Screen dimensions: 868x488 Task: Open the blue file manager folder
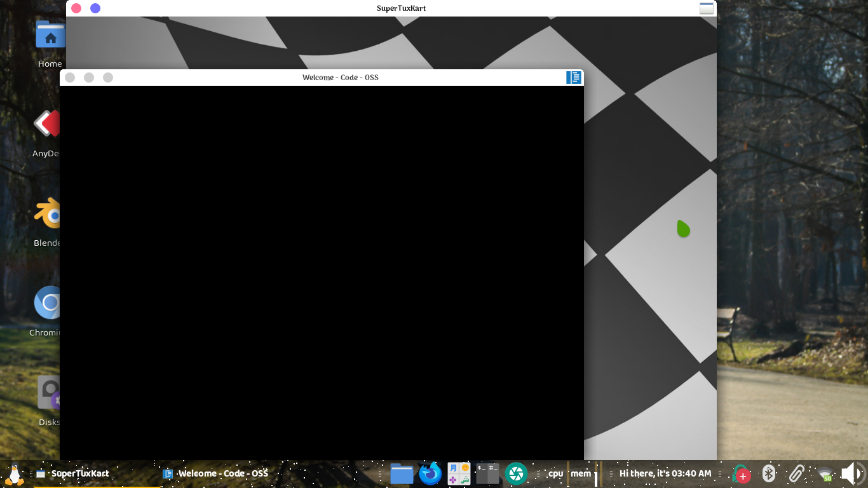tap(402, 473)
